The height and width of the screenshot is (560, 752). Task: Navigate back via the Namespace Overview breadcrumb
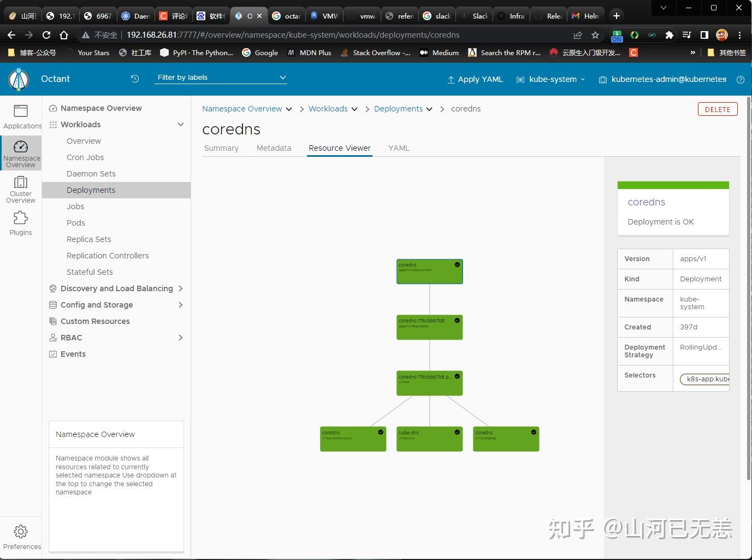[242, 109]
